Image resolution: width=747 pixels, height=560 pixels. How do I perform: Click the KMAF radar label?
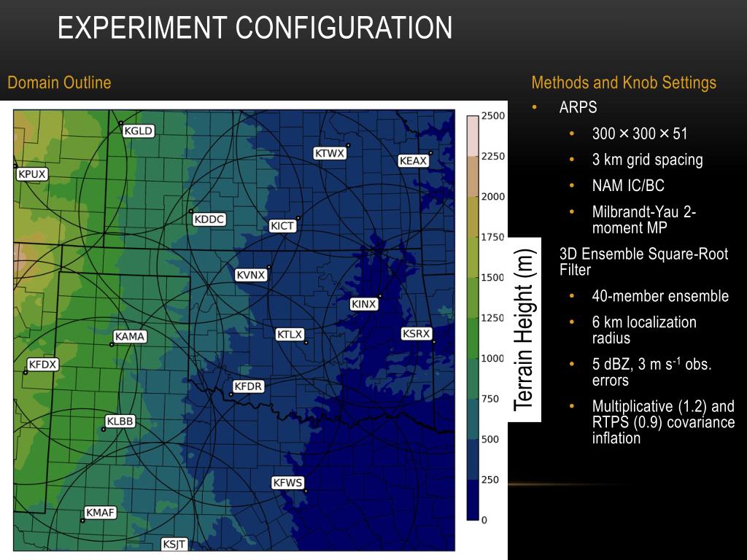(101, 513)
